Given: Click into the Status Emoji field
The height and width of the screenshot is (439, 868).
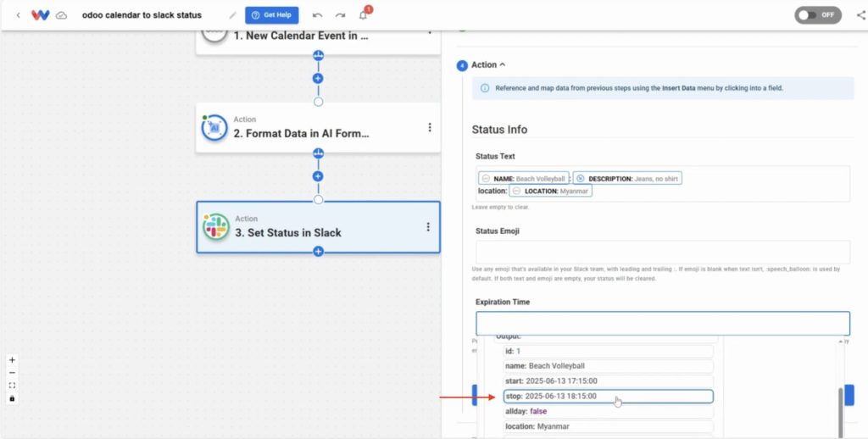Looking at the screenshot, I should click(663, 252).
